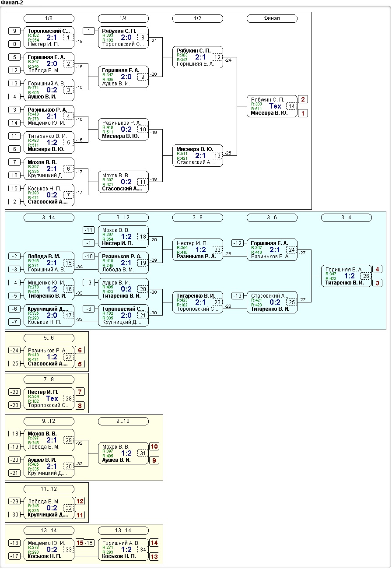Open 1/8 match Тороповский vs Нестер
Image resolution: width=392 pixels, height=569 pixels.
(x=49, y=37)
